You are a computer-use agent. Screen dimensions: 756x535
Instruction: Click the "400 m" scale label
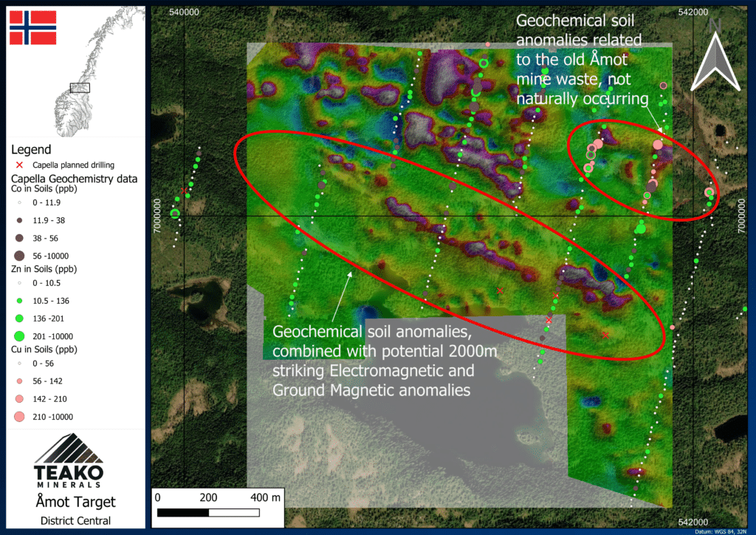click(265, 498)
